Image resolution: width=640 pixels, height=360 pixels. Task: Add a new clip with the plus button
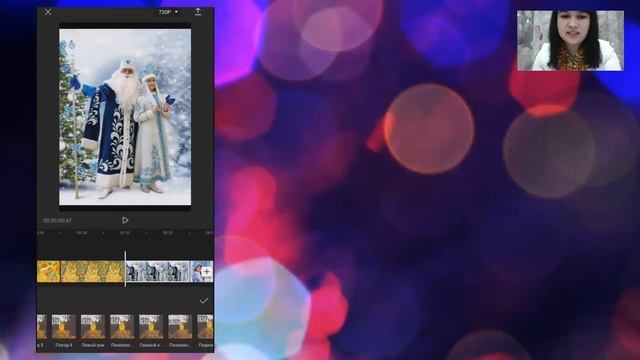click(207, 271)
